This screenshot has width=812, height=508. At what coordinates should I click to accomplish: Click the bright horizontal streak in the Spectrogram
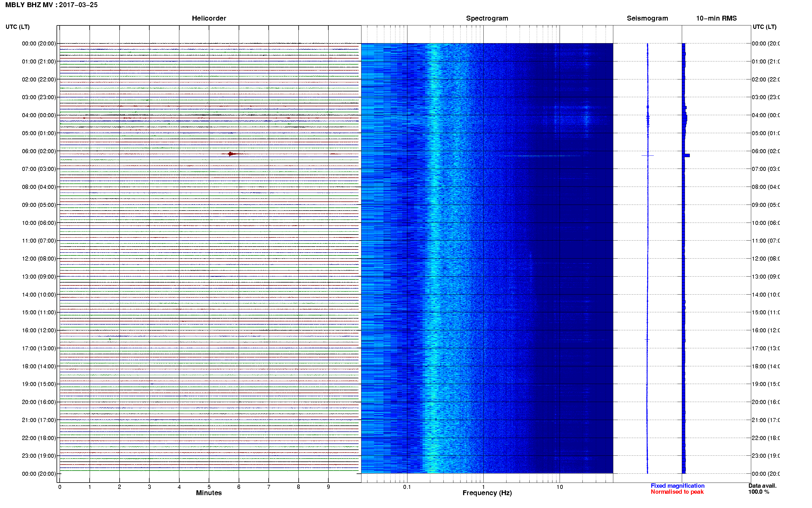coord(540,156)
